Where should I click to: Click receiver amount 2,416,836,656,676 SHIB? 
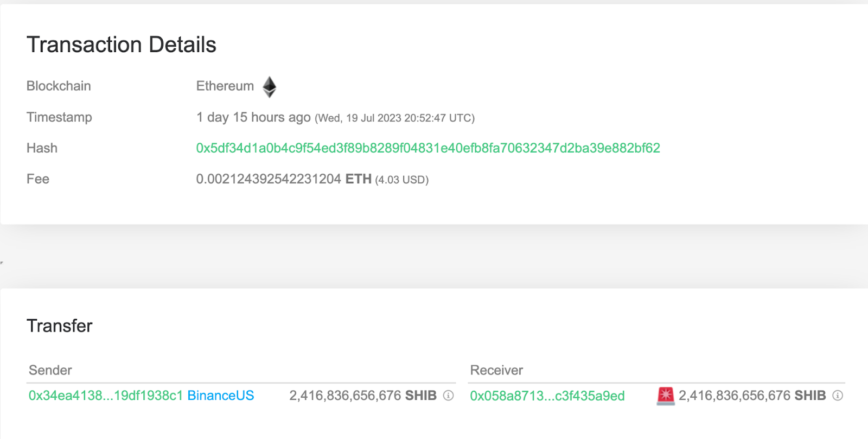[752, 396]
